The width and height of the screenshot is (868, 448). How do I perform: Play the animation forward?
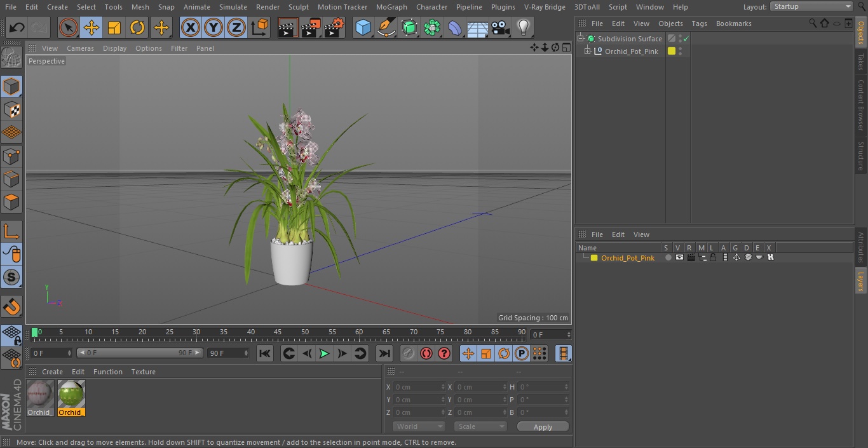point(324,353)
